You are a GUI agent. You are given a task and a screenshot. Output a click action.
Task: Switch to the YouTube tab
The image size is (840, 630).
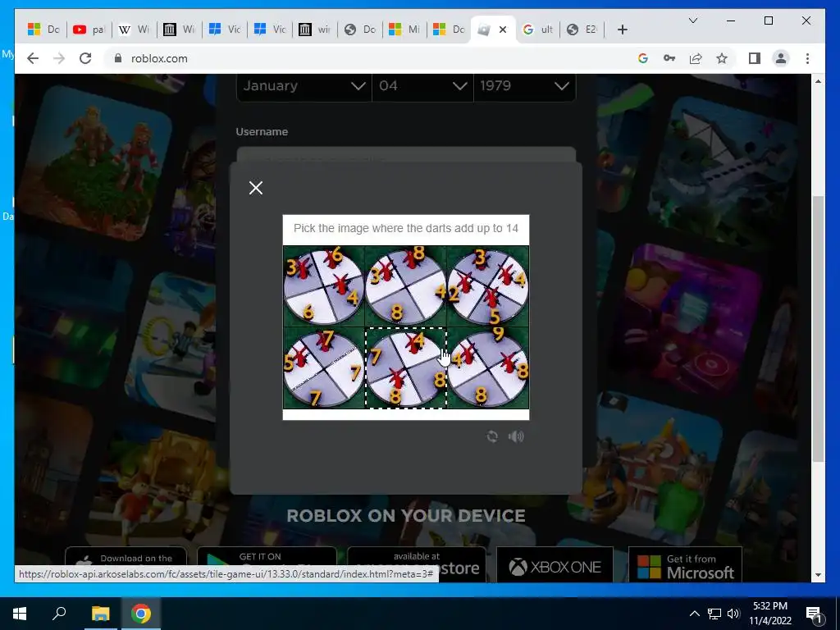coord(89,30)
